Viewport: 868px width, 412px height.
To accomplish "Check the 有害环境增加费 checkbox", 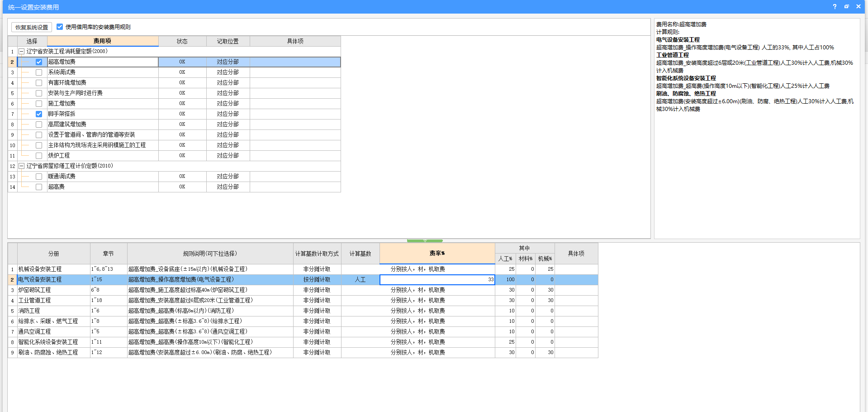I will click(39, 83).
